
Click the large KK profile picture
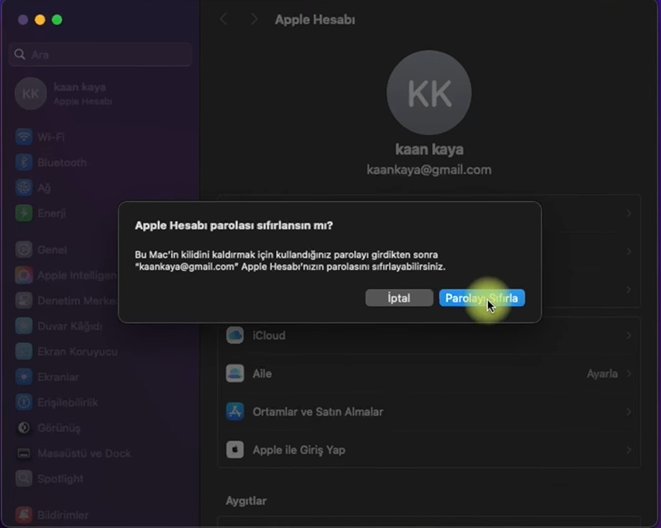coord(429,93)
